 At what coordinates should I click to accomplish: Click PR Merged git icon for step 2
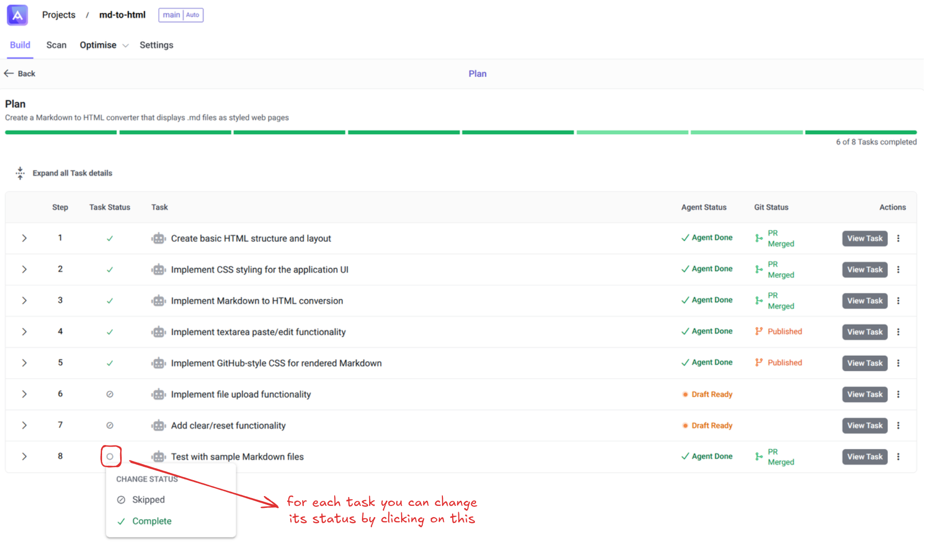point(758,270)
